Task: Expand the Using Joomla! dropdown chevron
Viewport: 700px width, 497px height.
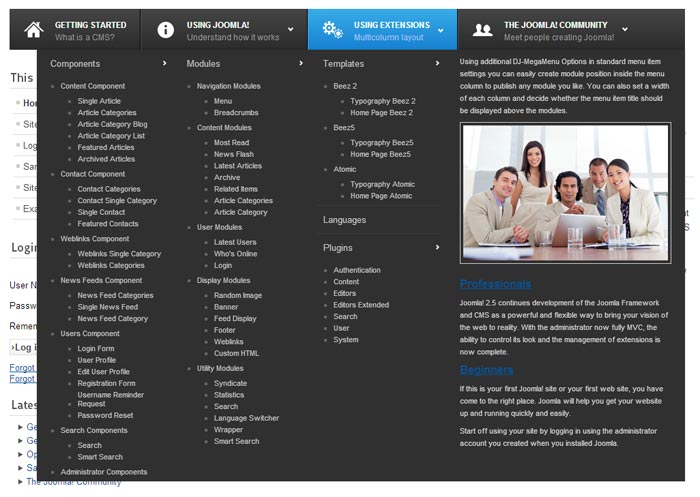Action: [291, 29]
